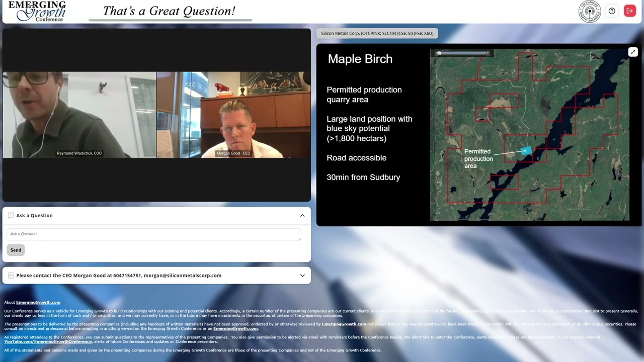Screen dimensions: 644x362
Task: Click the 'Road accessible' slide bullet
Action: tap(357, 158)
